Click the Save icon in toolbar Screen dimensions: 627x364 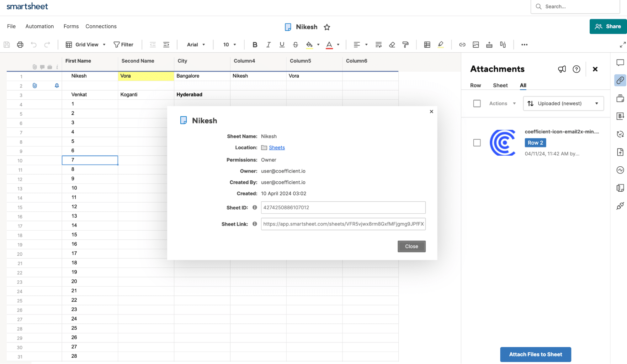pyautogui.click(x=7, y=44)
